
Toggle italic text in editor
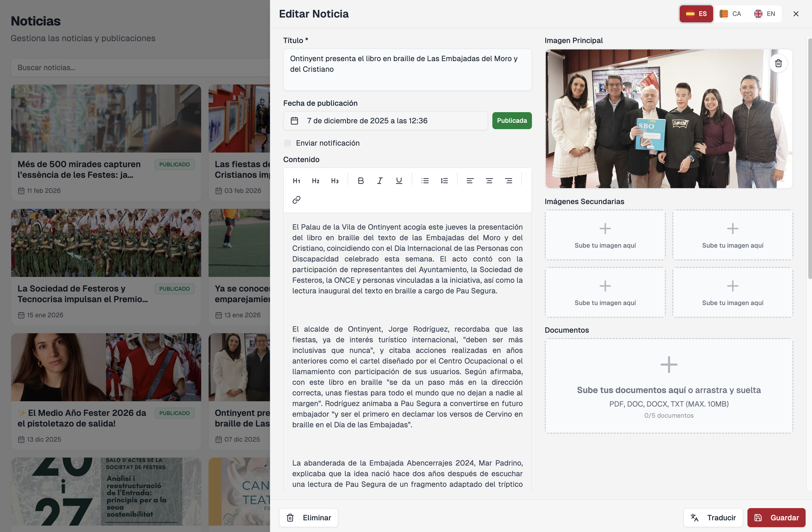click(x=380, y=181)
